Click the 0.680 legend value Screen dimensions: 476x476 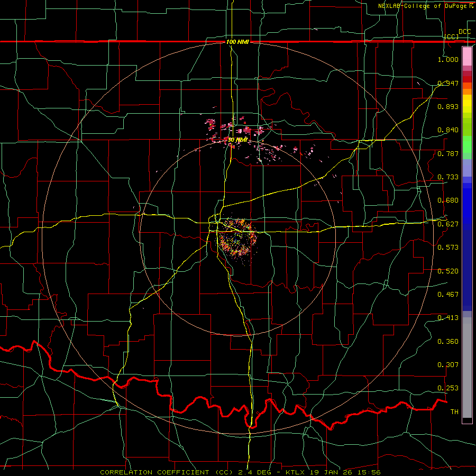pyautogui.click(x=448, y=200)
